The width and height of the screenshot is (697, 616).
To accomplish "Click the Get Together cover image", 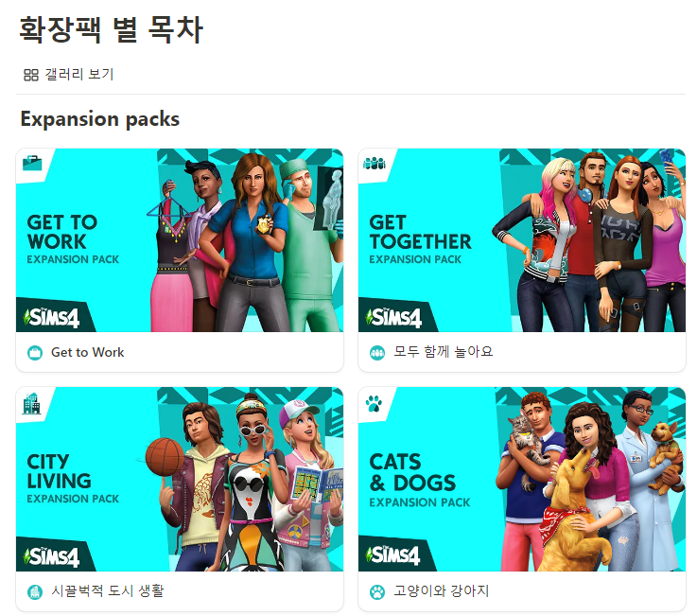I will pos(522,240).
